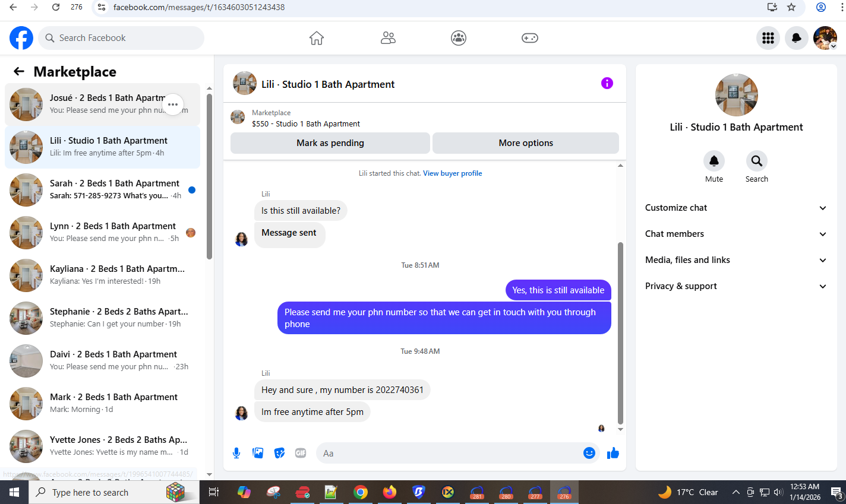Viewport: 846px width, 504px height.
Task: Expand Privacy & support section
Action: click(x=736, y=286)
